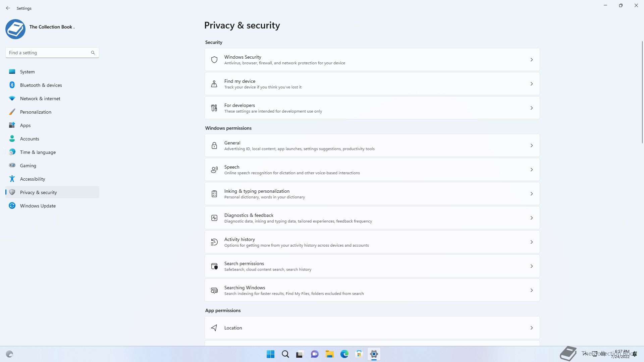Click the Settings gear on taskbar
Viewport: 644px width, 362px height.
click(374, 354)
